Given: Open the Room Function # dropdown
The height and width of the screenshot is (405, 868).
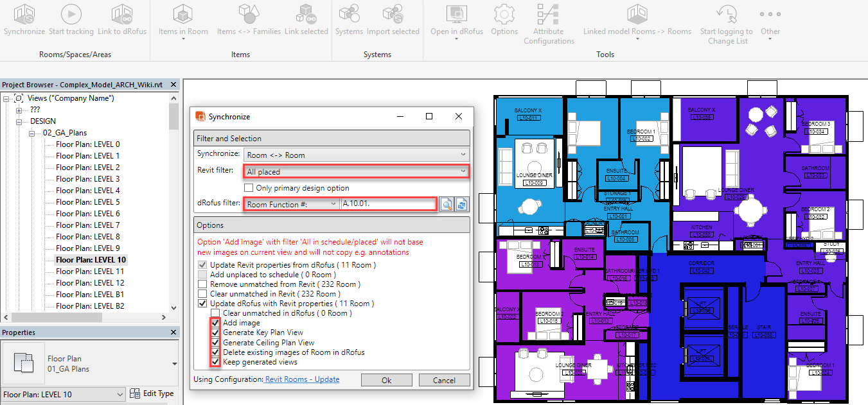Looking at the screenshot, I should click(291, 203).
